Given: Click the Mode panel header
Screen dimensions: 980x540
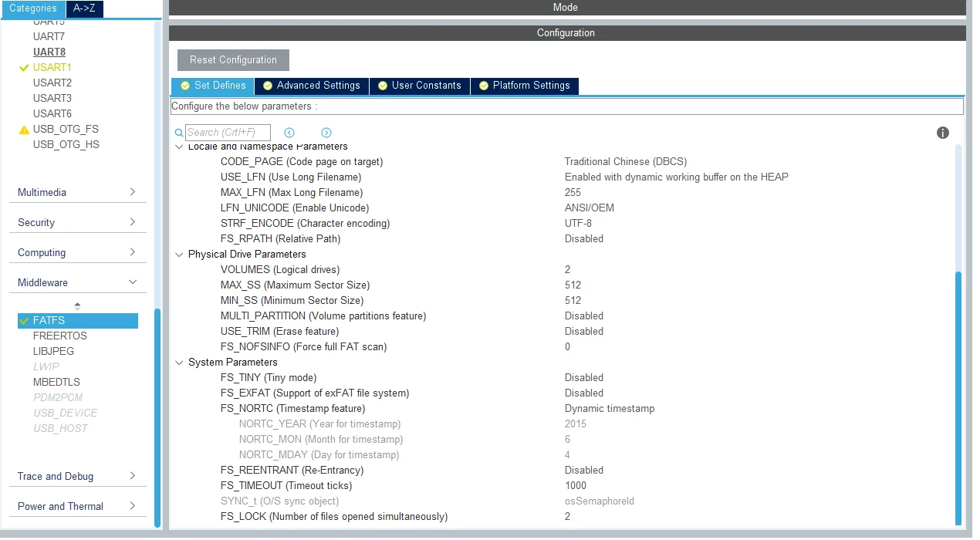Looking at the screenshot, I should coord(567,8).
